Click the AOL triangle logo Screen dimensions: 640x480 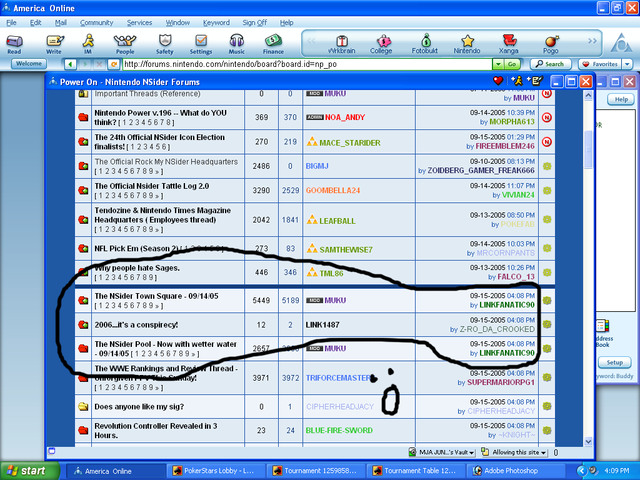(621, 42)
